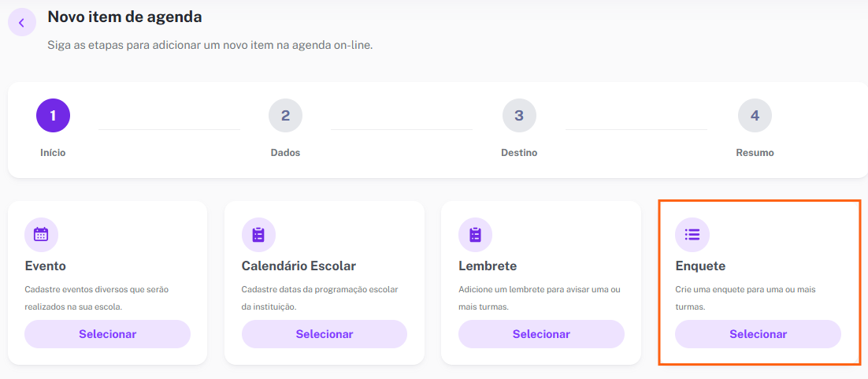
Task: Go back using the purple chevron button
Action: coord(21,23)
